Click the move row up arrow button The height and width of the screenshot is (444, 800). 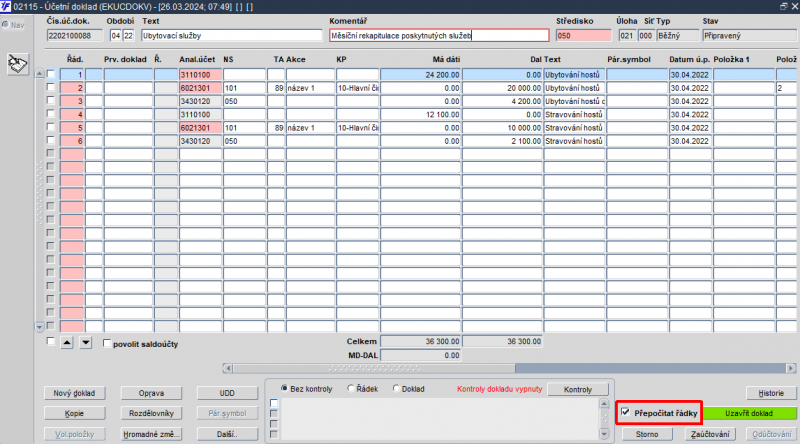coord(67,343)
